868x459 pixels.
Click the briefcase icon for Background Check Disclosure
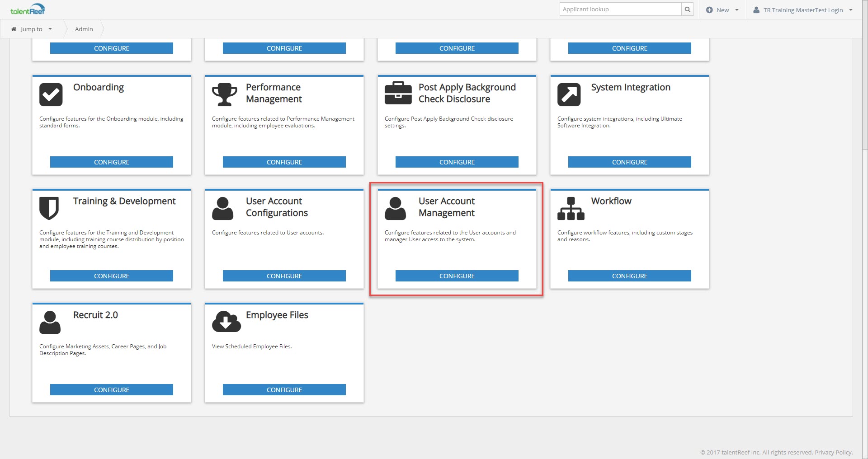coord(398,94)
